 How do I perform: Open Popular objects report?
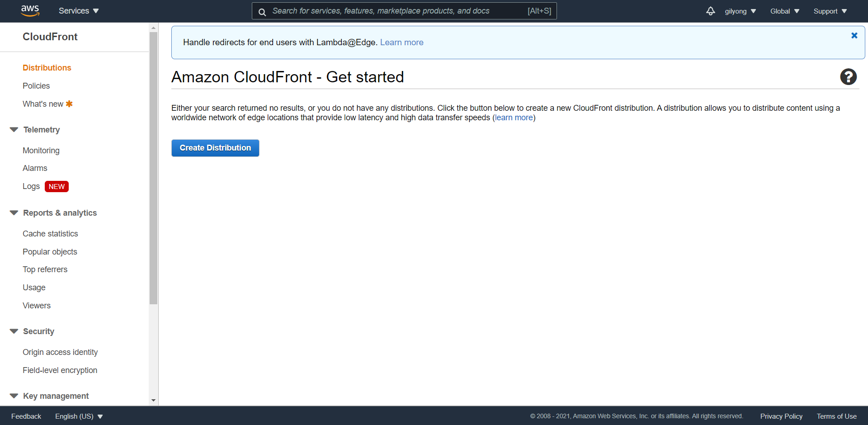[x=50, y=252]
